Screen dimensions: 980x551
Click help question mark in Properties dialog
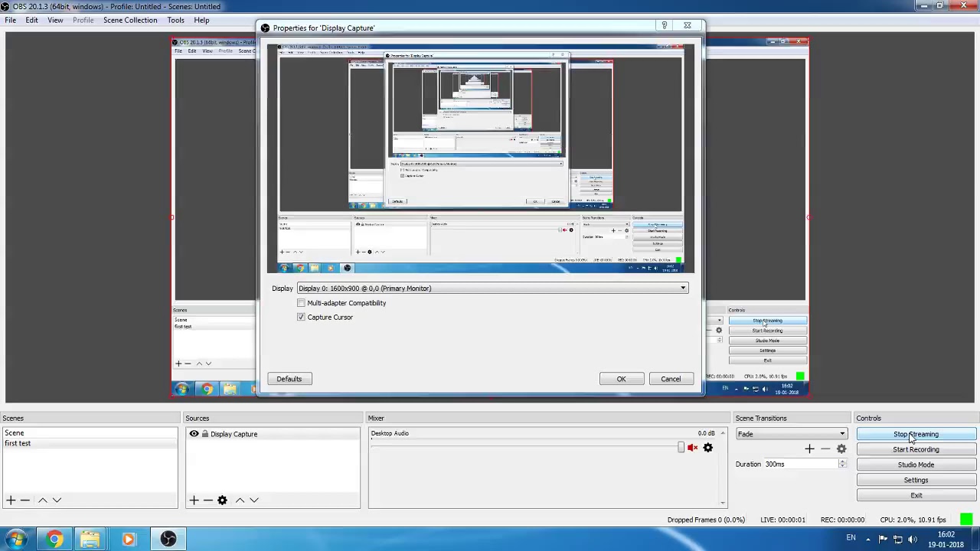(x=665, y=26)
